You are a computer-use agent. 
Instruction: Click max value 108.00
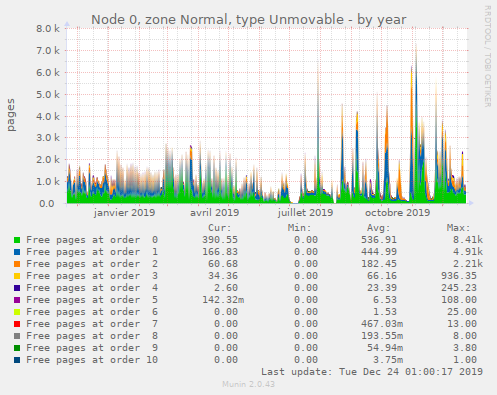[x=459, y=300]
